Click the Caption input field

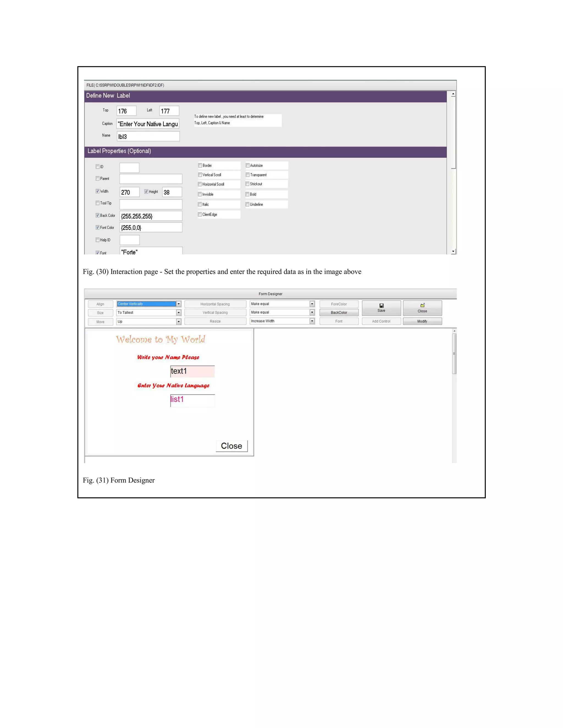tap(148, 124)
